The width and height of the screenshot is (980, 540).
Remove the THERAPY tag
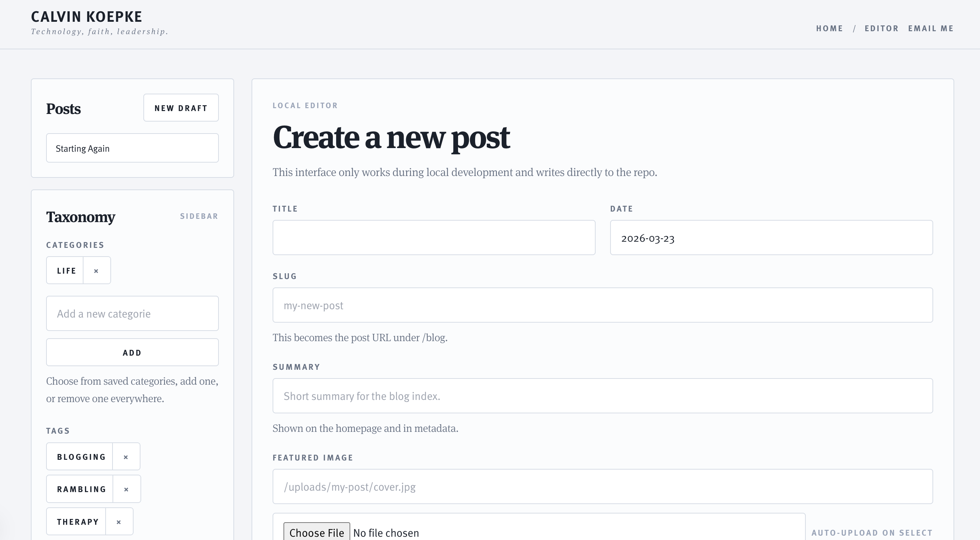[x=119, y=521]
